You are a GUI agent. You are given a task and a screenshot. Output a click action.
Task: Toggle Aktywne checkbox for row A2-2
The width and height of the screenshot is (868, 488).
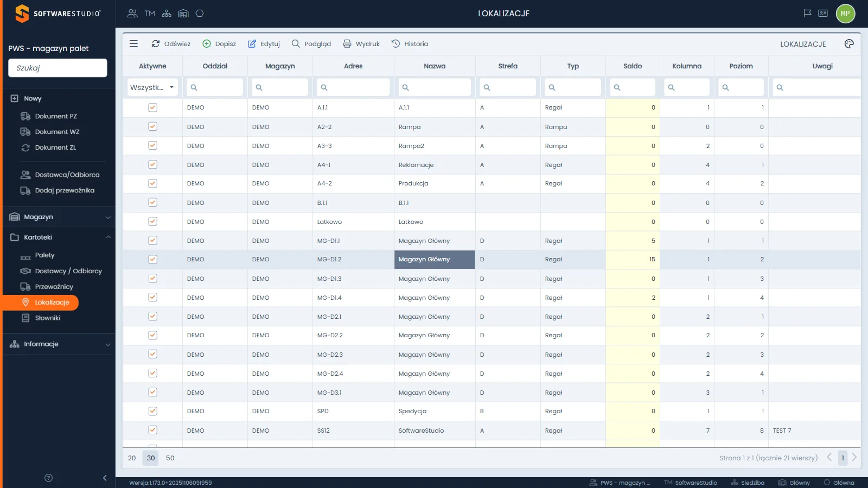(x=153, y=126)
